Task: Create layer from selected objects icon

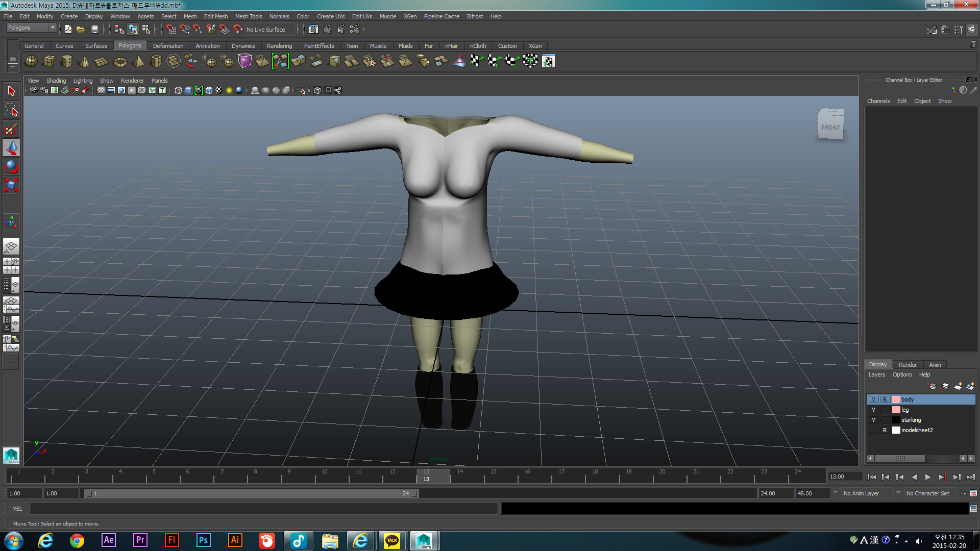Action: pyautogui.click(x=970, y=386)
